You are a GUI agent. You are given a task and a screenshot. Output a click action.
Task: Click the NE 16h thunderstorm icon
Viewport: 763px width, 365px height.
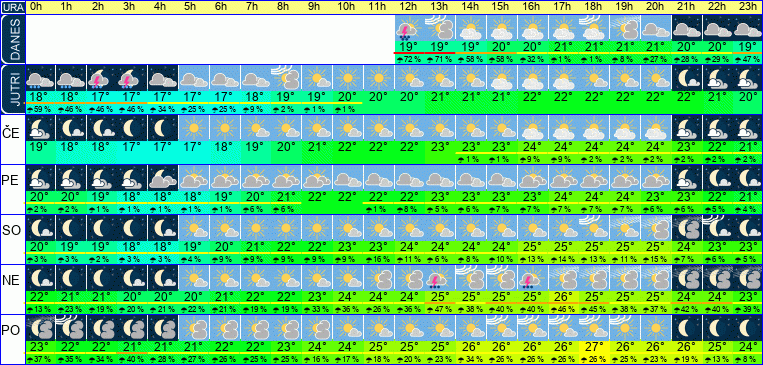pyautogui.click(x=532, y=278)
